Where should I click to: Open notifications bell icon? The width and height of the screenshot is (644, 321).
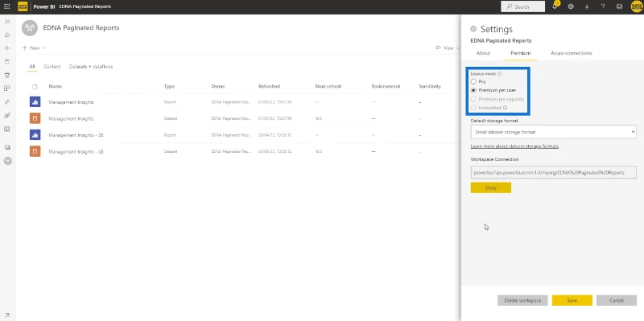tap(555, 6)
